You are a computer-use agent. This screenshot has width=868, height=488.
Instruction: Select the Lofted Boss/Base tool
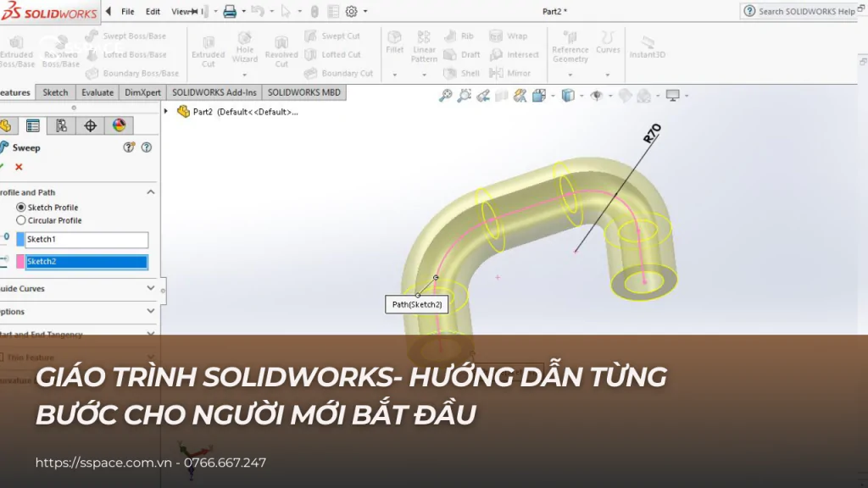pos(125,54)
